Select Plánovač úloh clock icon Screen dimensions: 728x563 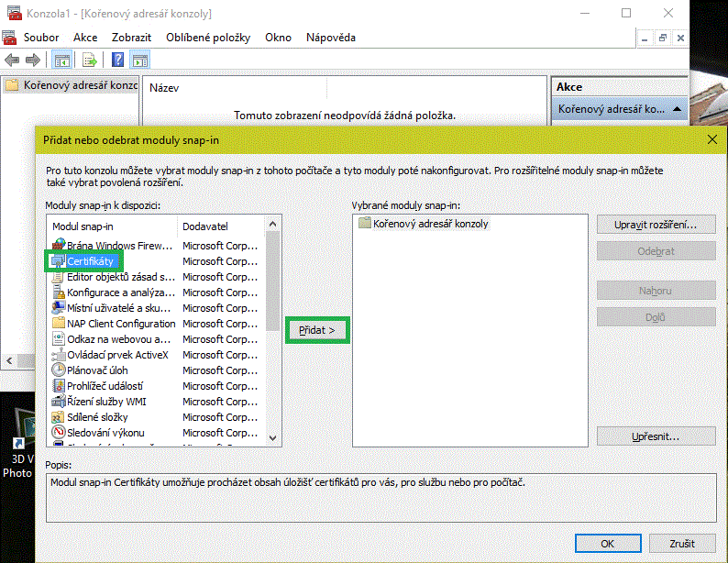[x=59, y=370]
